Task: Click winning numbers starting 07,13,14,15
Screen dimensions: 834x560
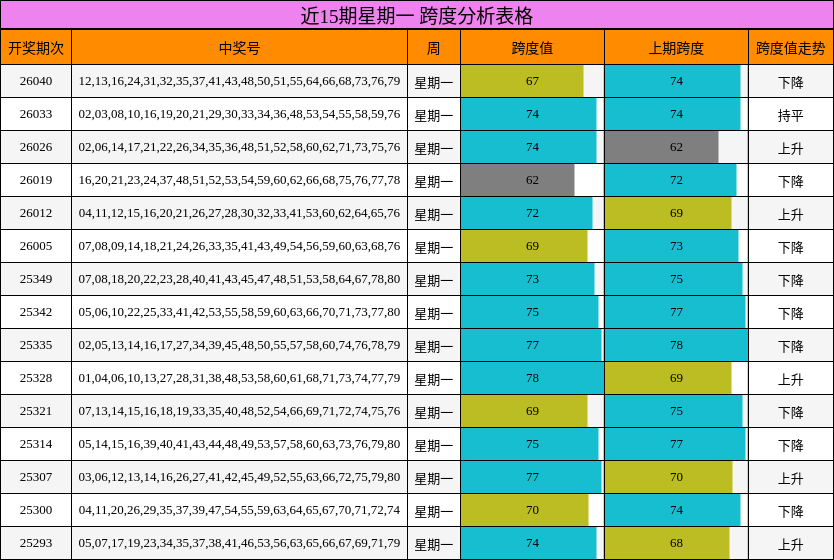Action: [239, 411]
